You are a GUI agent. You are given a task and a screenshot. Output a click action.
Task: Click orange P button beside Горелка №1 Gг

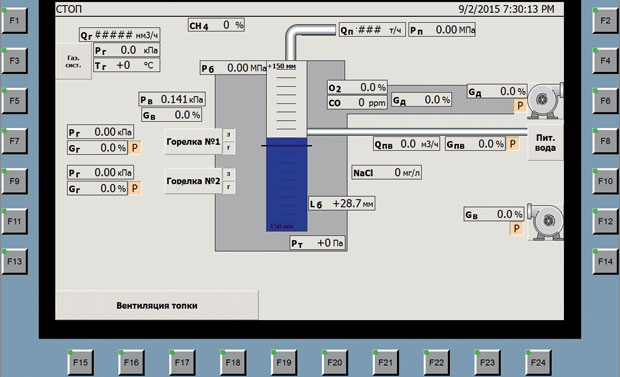pyautogui.click(x=135, y=148)
